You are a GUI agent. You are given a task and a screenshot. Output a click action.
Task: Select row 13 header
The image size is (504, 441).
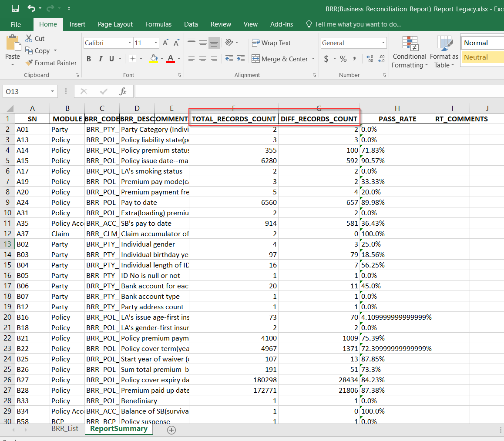click(7, 244)
